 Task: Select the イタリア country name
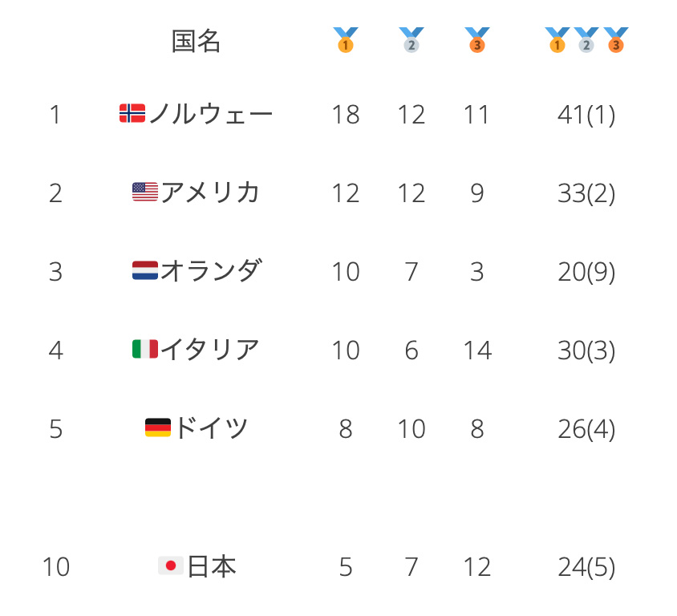coord(211,350)
